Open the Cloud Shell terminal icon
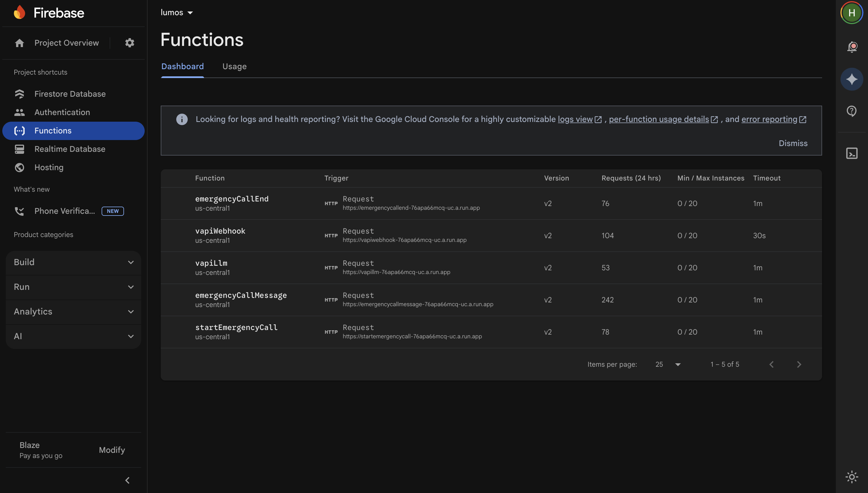Image resolution: width=868 pixels, height=493 pixels. point(851,154)
